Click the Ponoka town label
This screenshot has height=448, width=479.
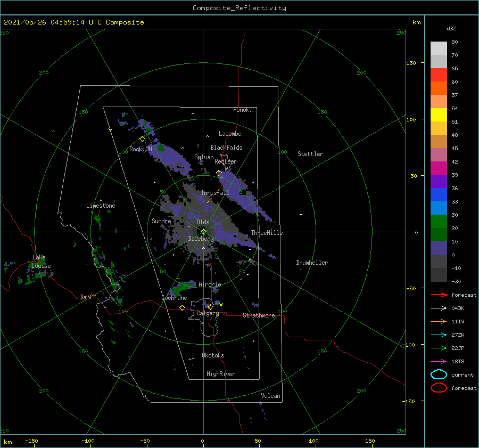click(243, 110)
